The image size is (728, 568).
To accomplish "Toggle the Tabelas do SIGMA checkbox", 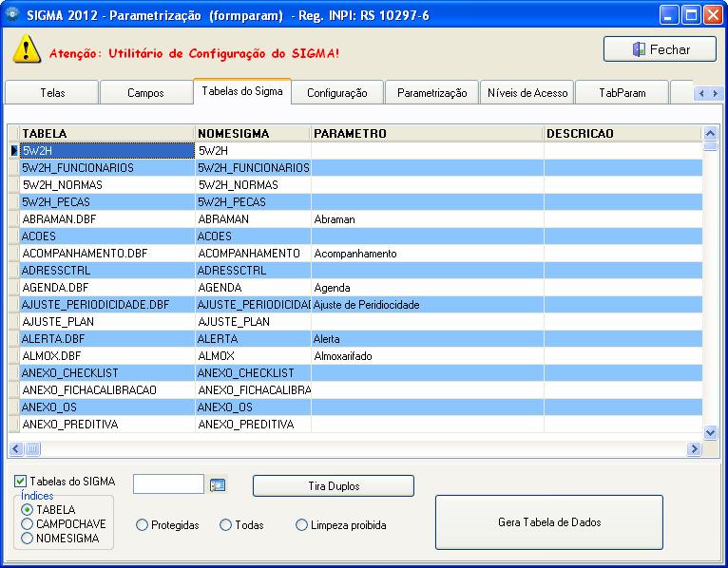I will 20,482.
